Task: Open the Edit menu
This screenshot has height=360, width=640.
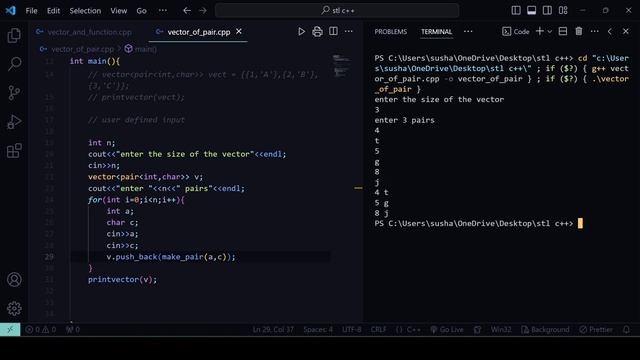Action: coord(53,11)
